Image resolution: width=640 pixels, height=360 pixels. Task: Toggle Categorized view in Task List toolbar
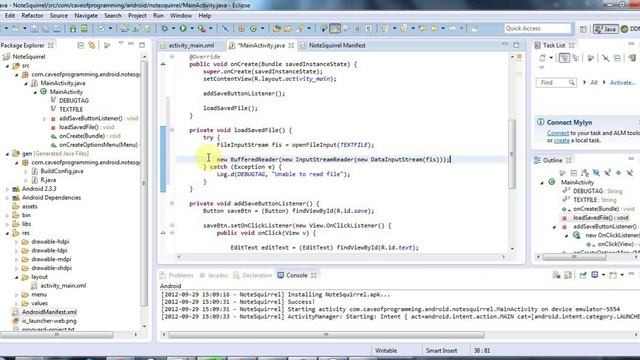(x=564, y=58)
